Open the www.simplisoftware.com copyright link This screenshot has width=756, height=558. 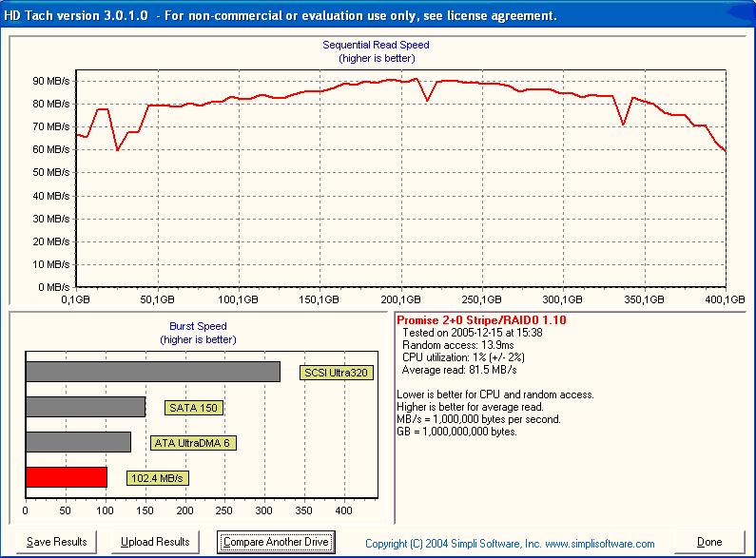coord(600,544)
